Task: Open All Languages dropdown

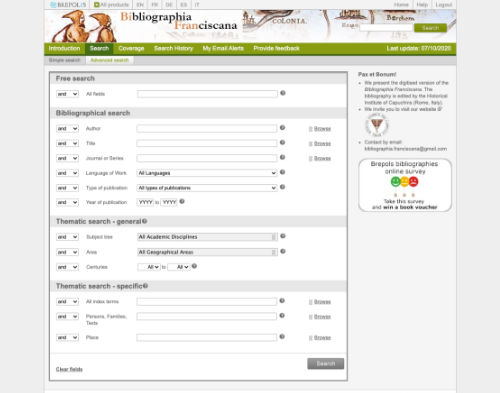Action: click(207, 173)
